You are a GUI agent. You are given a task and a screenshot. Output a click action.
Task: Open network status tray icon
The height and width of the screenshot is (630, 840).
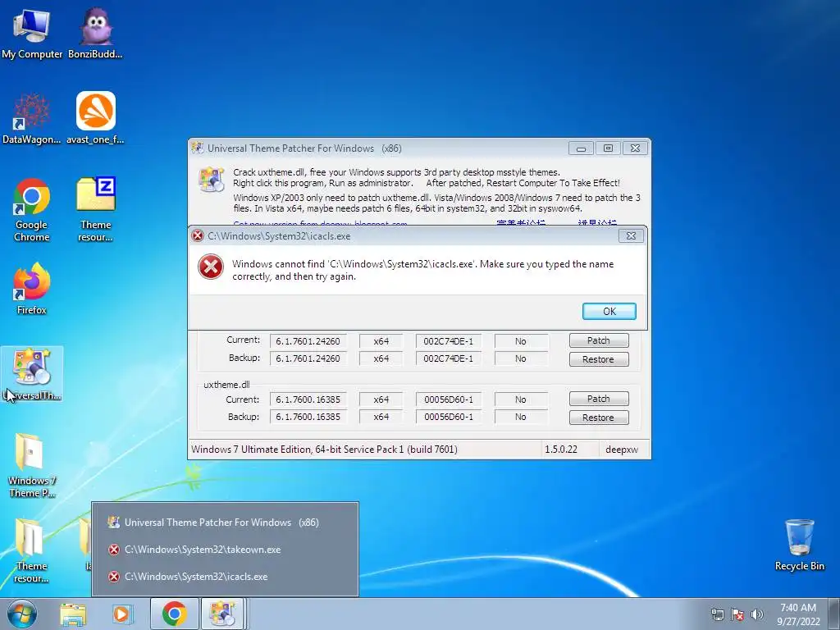(717, 614)
